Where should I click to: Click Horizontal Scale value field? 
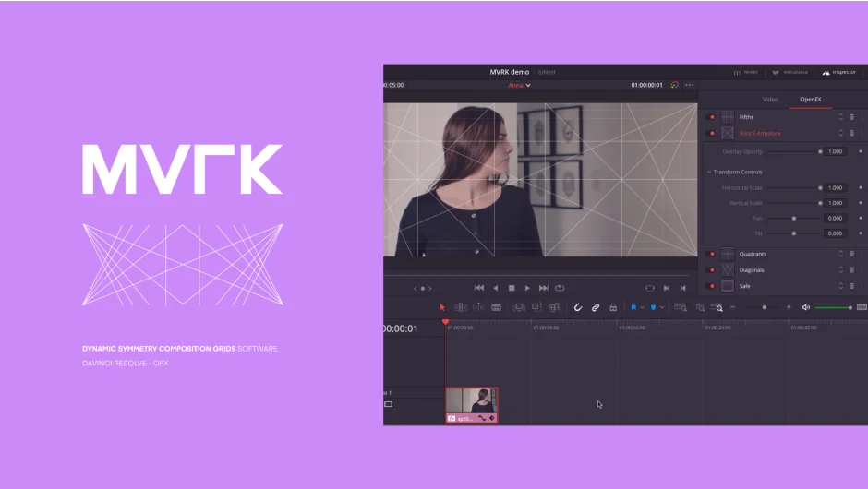(x=836, y=188)
